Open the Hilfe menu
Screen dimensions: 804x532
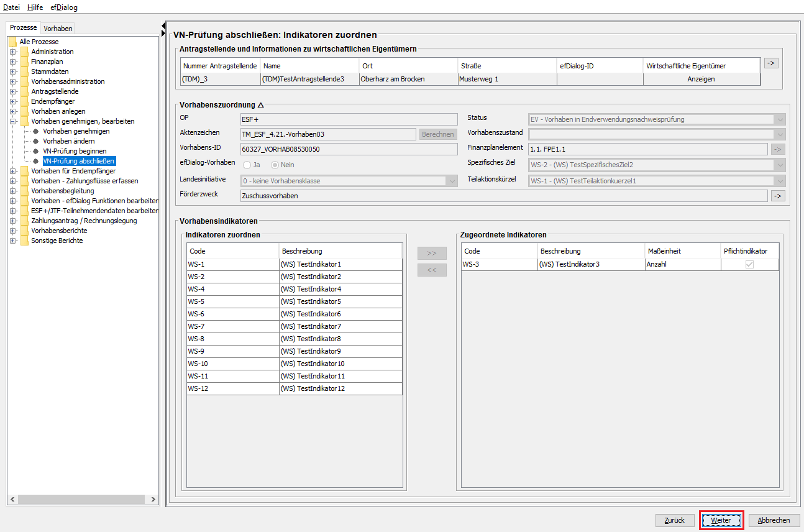click(x=35, y=7)
